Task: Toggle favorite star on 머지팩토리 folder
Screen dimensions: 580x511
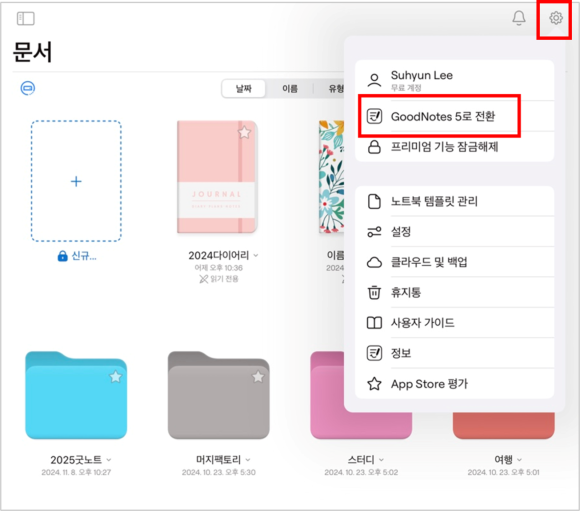Action: coord(258,377)
